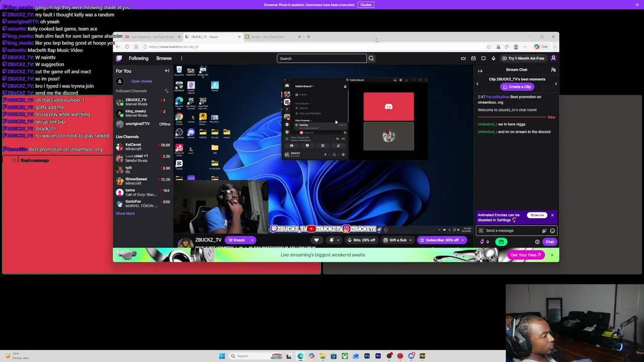Click Subscribe: 30% off dropdown button
The height and width of the screenshot is (362, 644).
[442, 240]
